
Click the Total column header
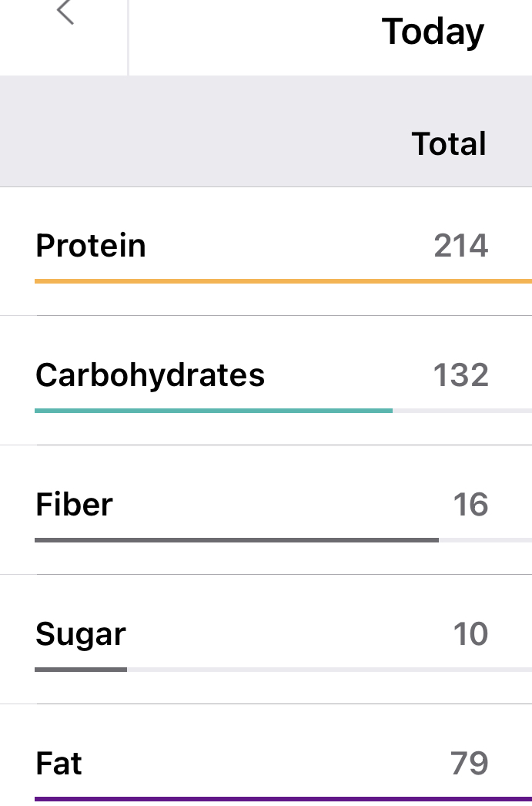click(x=449, y=144)
